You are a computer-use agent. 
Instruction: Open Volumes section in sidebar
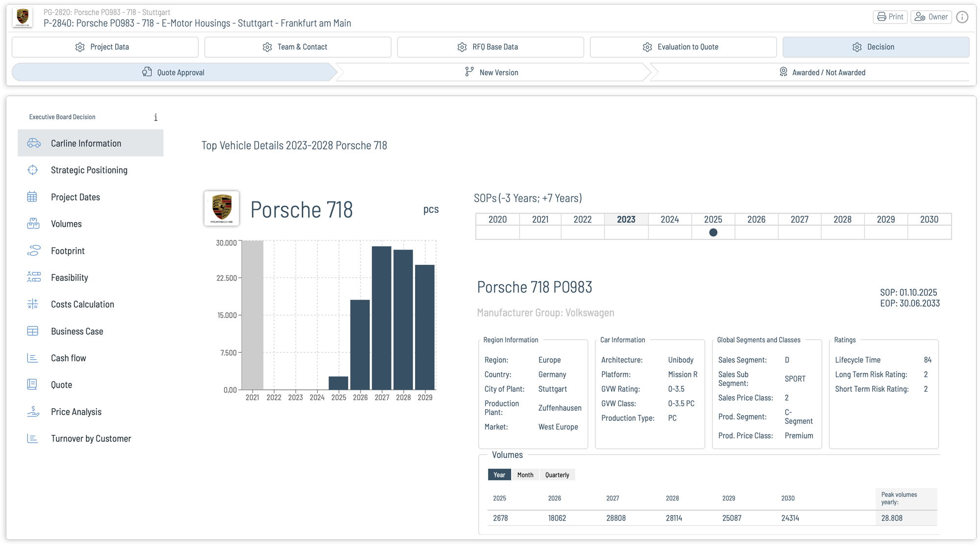(91, 224)
